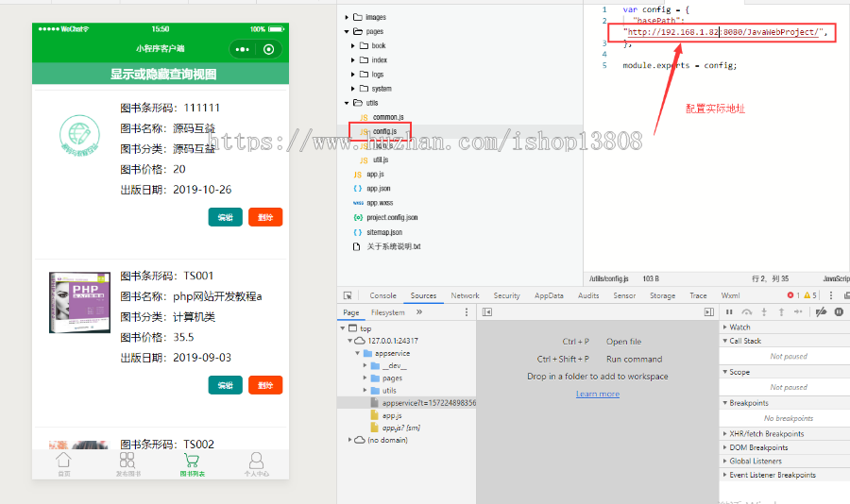Image resolution: width=850 pixels, height=504 pixels.
Task: Expand the book folder
Action: click(353, 46)
